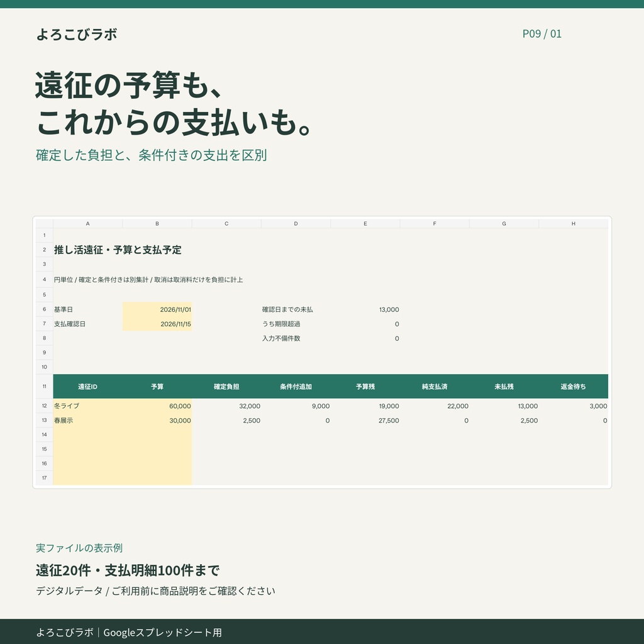Select column H header
This screenshot has height=644, width=644.
[574, 224]
